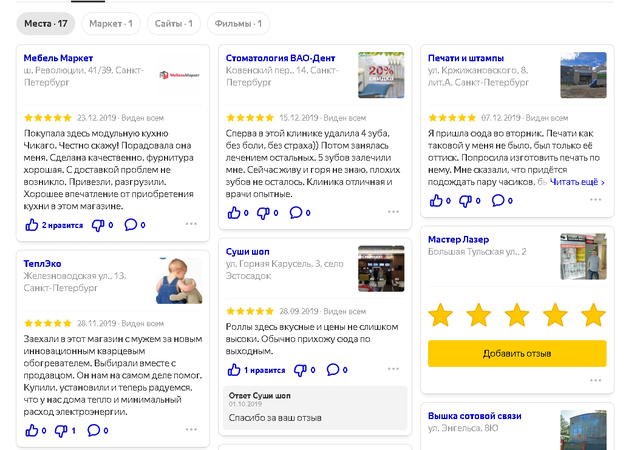
Task: Open the Стоматология ВАО-Дент link
Action: coord(280,58)
